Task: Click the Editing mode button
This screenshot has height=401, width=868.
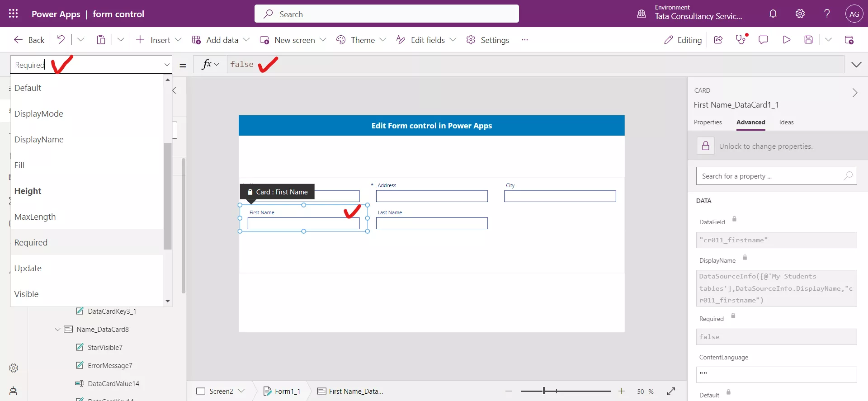Action: pos(683,40)
